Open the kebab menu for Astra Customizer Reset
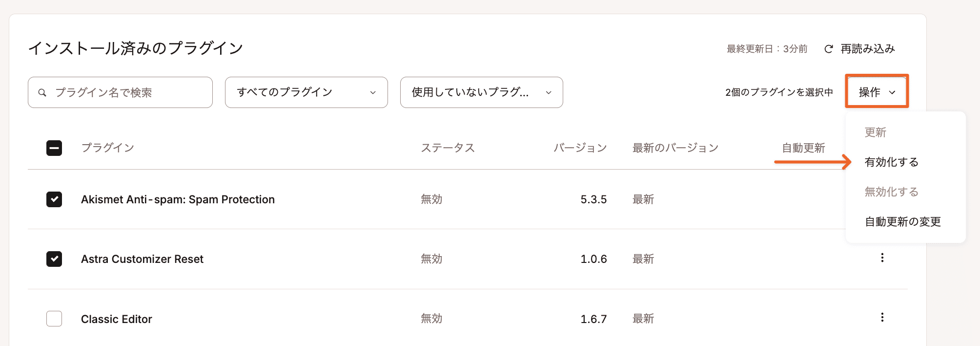The width and height of the screenshot is (980, 346). coord(882,259)
